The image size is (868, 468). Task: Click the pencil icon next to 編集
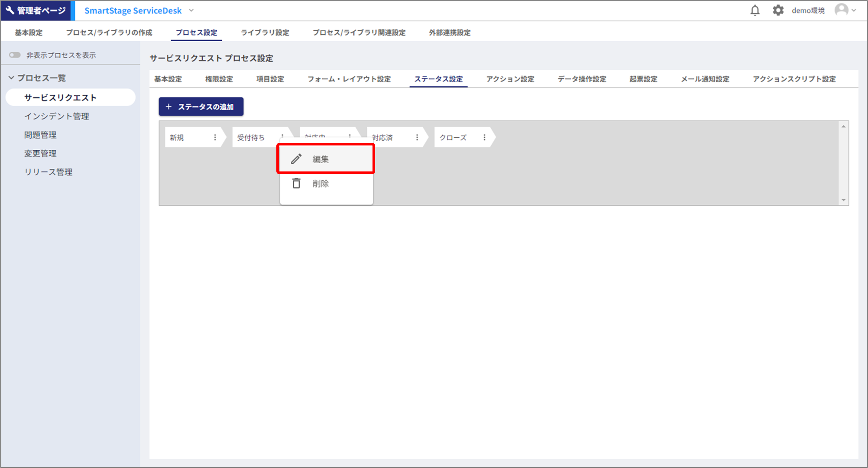(296, 159)
